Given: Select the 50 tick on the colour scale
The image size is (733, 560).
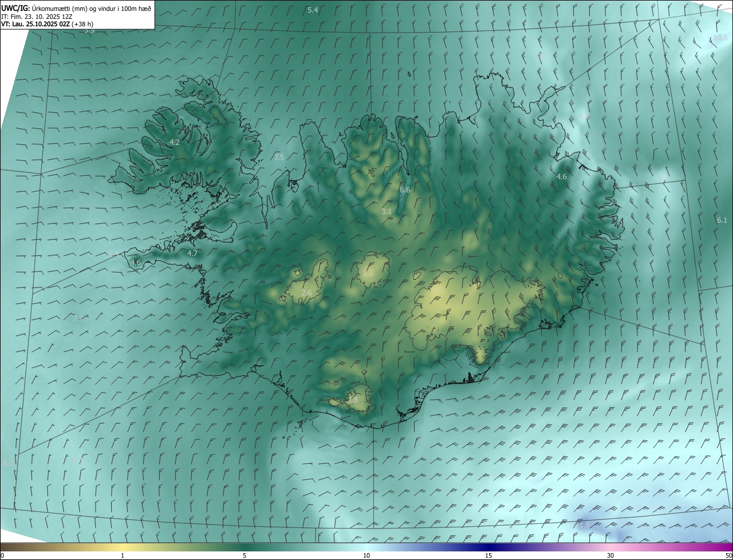Looking at the screenshot, I should tap(728, 555).
